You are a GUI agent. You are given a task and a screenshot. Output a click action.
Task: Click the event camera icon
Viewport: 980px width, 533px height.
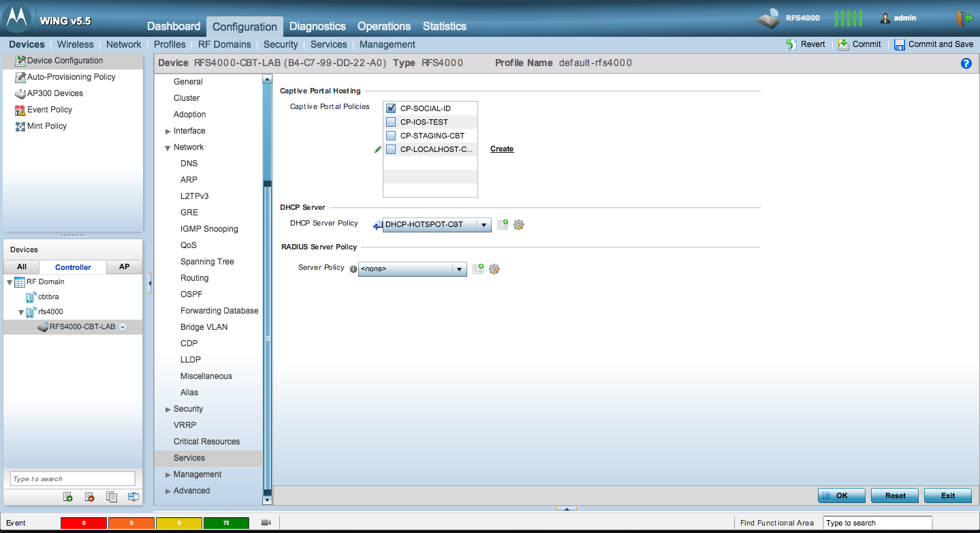coord(266,523)
